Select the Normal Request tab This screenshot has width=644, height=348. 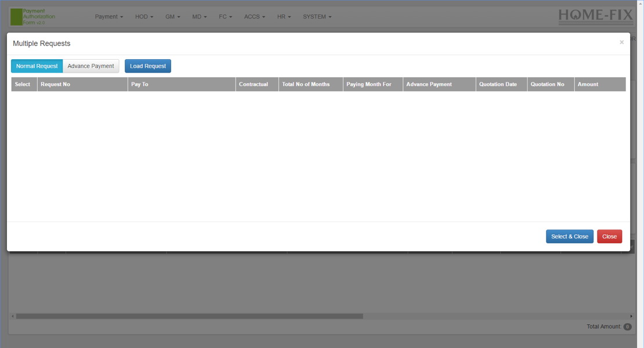pyautogui.click(x=36, y=66)
